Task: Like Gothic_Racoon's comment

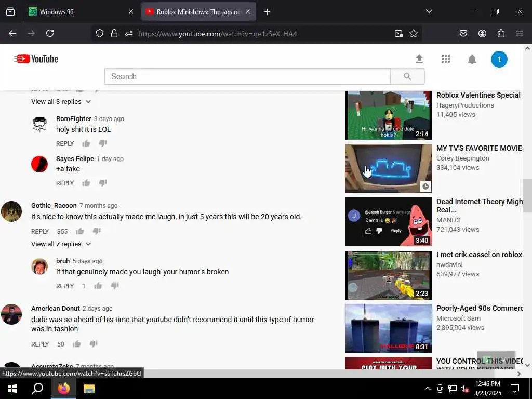Action: 79,231
